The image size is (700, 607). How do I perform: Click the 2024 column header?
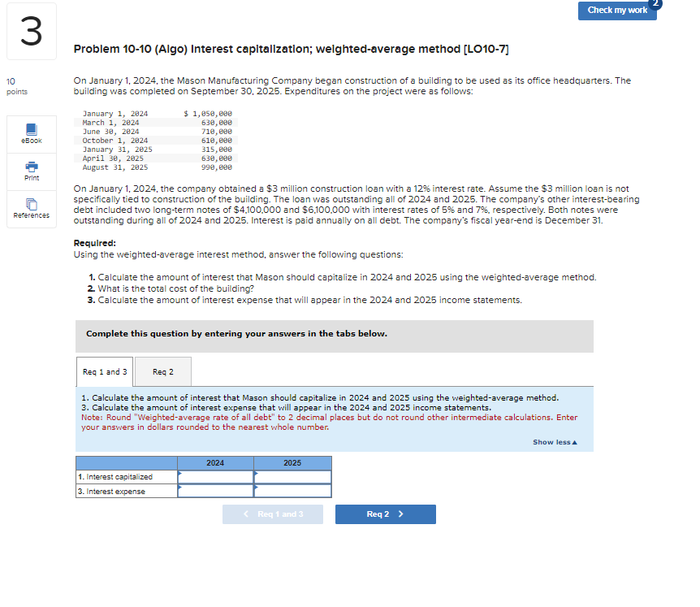click(215, 462)
